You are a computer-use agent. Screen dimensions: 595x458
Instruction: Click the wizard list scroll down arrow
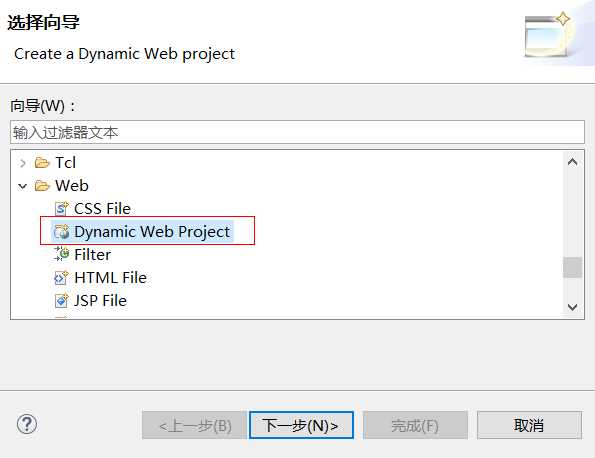click(x=572, y=307)
